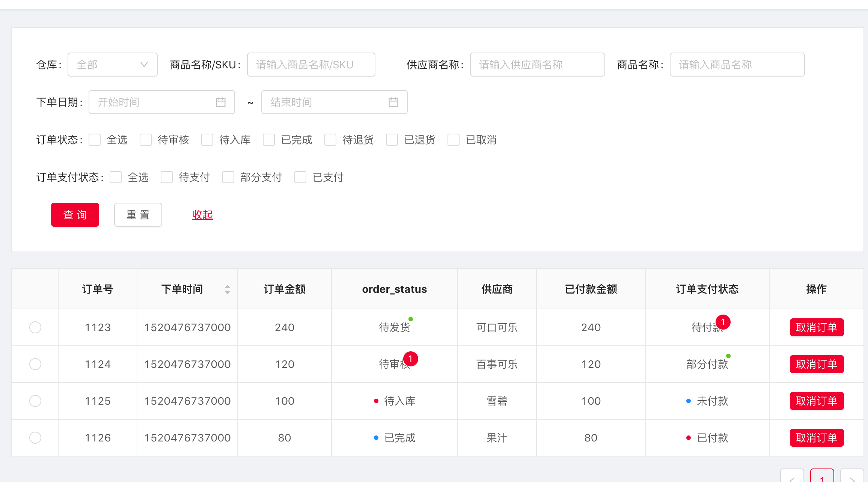Viewport: 868px width, 482px height.
Task: Click the calendar icon in 结束时间 field
Action: coord(393,102)
